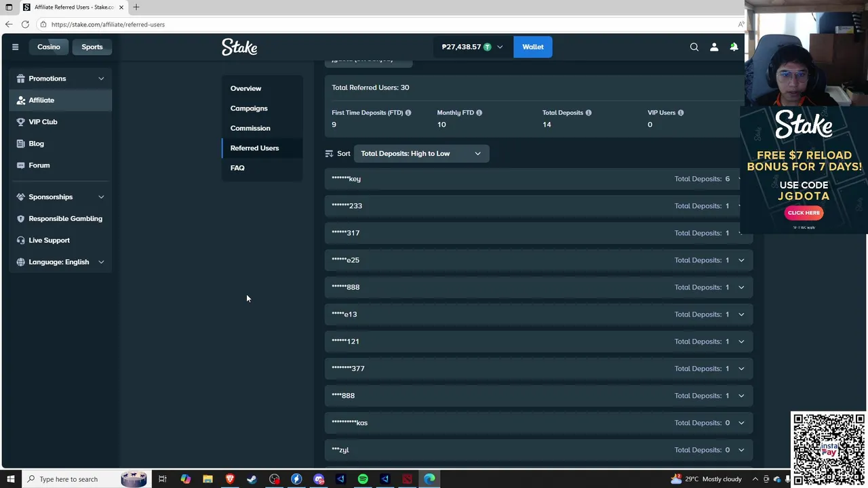The width and height of the screenshot is (868, 488).
Task: Click the ******317 user row
Action: tap(538, 233)
